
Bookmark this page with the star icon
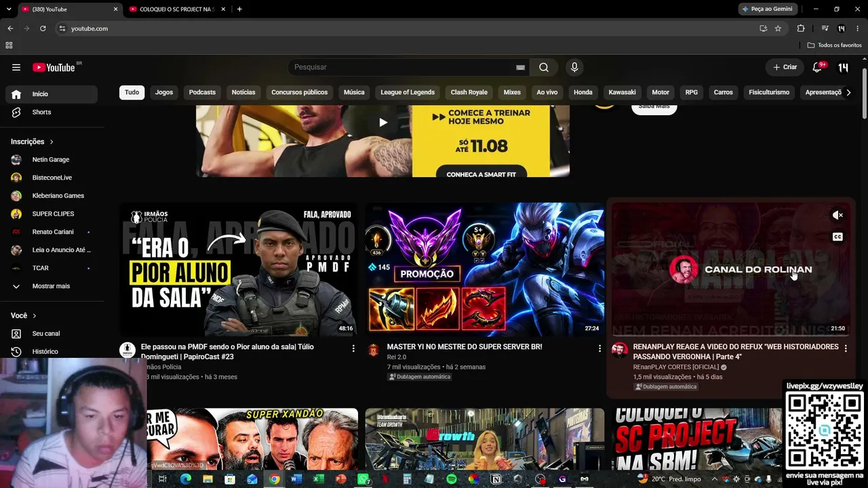[x=778, y=28]
